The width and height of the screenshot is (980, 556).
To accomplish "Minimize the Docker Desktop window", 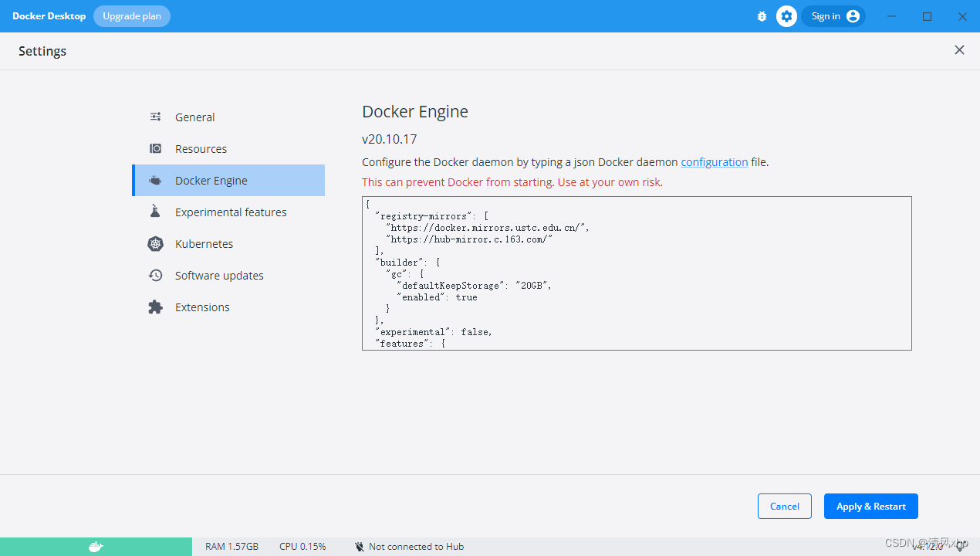I will coord(892,16).
